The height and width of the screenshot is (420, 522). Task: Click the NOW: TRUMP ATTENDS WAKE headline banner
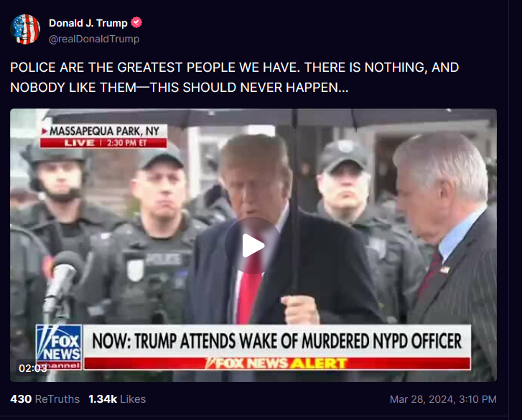click(x=277, y=341)
